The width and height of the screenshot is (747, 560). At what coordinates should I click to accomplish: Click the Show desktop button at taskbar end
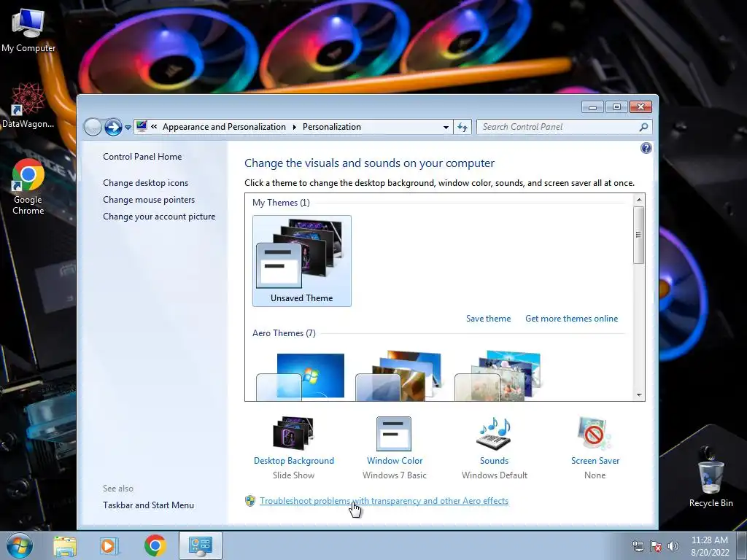742,545
